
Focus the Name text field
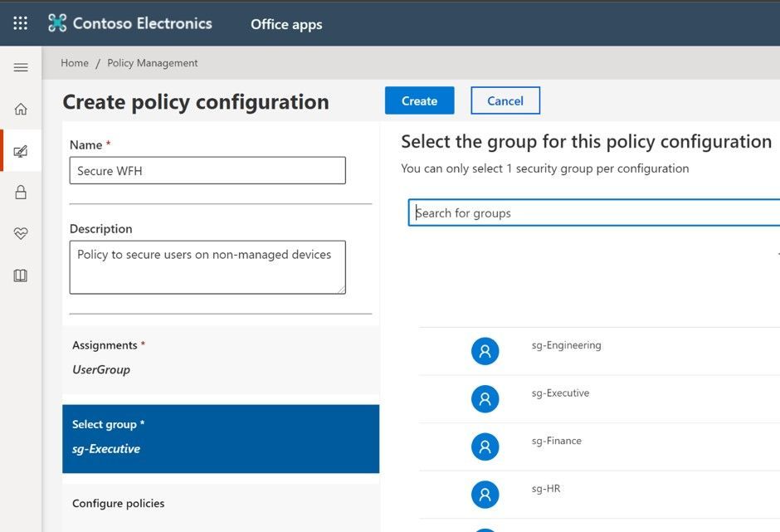(x=207, y=171)
